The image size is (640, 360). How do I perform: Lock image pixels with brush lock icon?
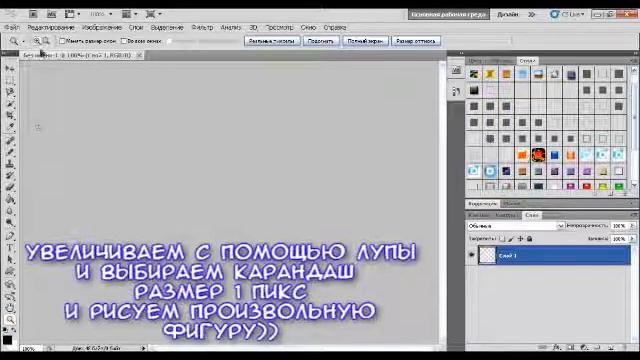point(511,239)
